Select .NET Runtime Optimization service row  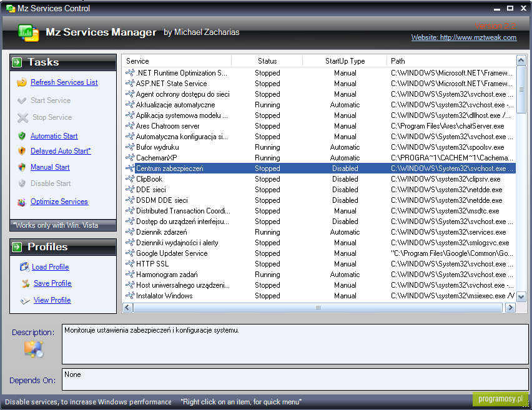(319, 73)
